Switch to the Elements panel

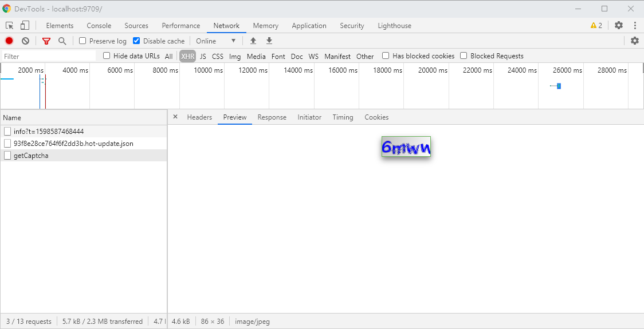60,25
